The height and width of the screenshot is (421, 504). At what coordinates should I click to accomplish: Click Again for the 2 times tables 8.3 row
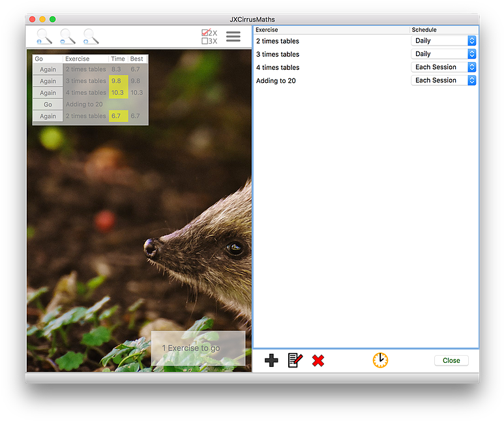click(x=48, y=69)
